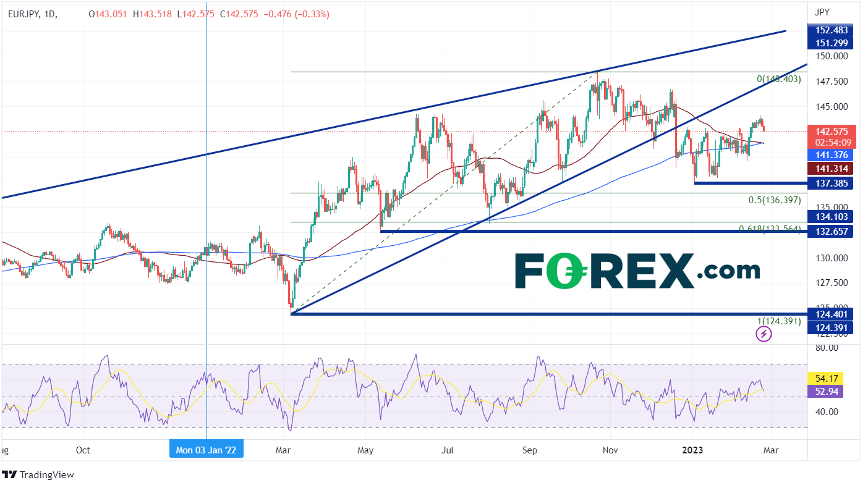Click the 0.5(136.397) Fibonacci level label
Image resolution: width=868 pixels, height=488 pixels.
pyautogui.click(x=774, y=200)
